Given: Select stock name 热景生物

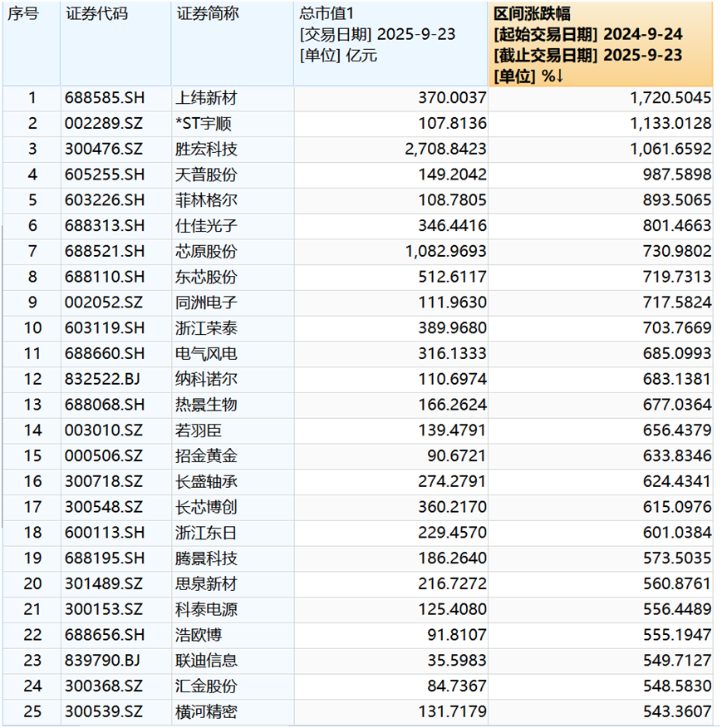Looking at the screenshot, I should click(206, 405).
